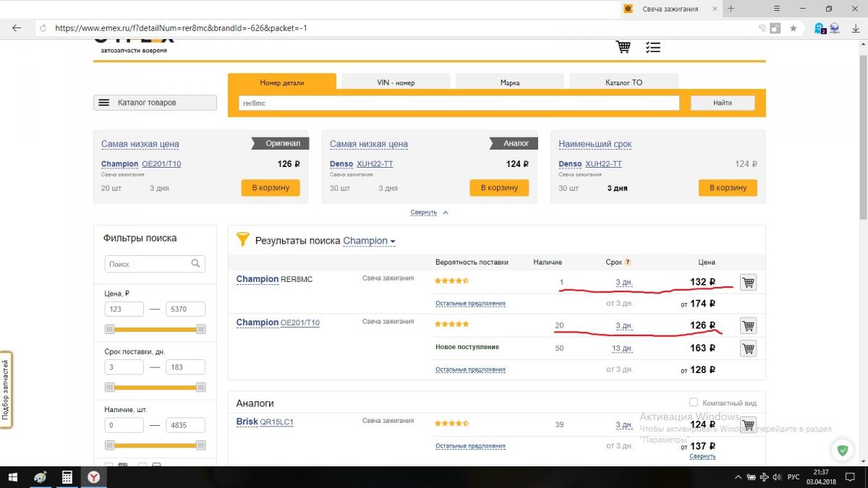This screenshot has width=868, height=488.
Task: Open the Самая низкая цена Оригинал heading link
Action: [140, 144]
